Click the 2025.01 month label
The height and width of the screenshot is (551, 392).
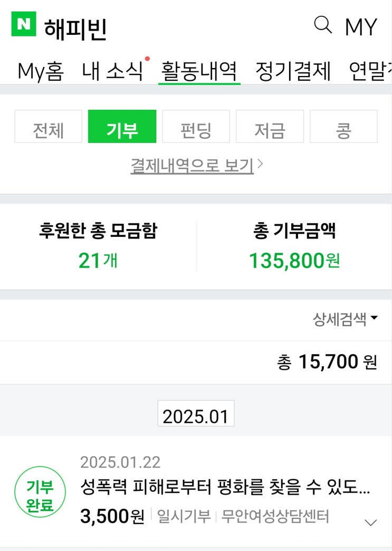(196, 416)
